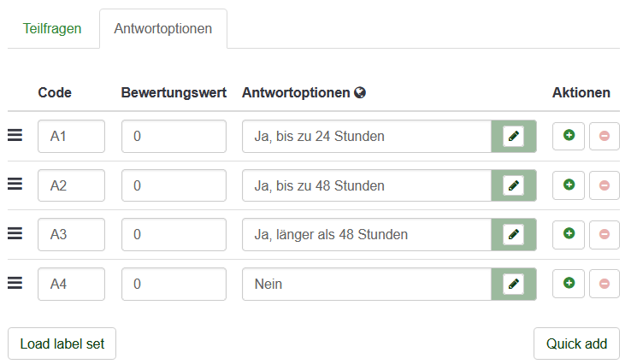The image size is (637, 364).
Task: Click the globe icon beside Antwortoptionen header
Action: coord(359,93)
